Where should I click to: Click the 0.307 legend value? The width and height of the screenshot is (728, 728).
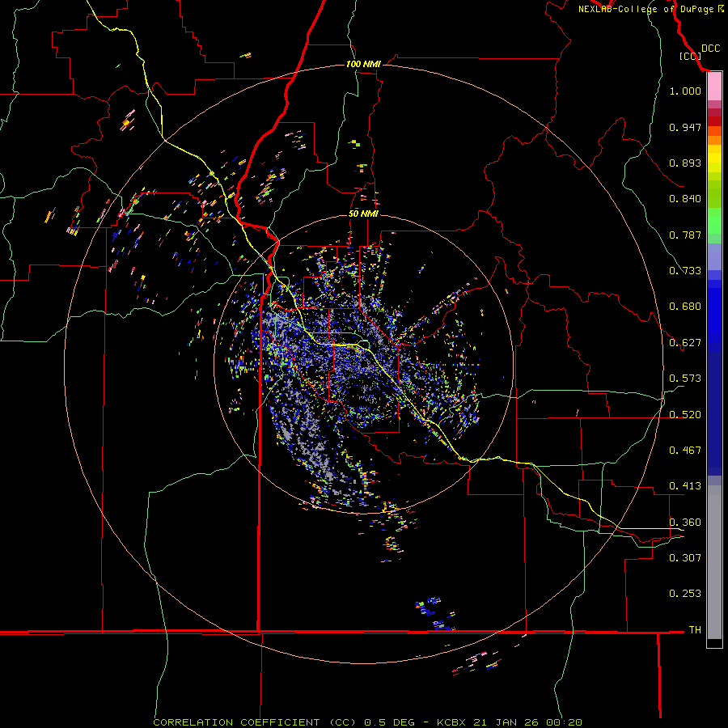685,557
